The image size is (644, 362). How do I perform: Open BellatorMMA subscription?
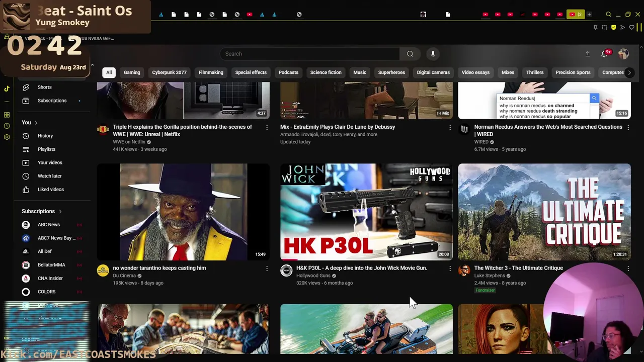52,265
